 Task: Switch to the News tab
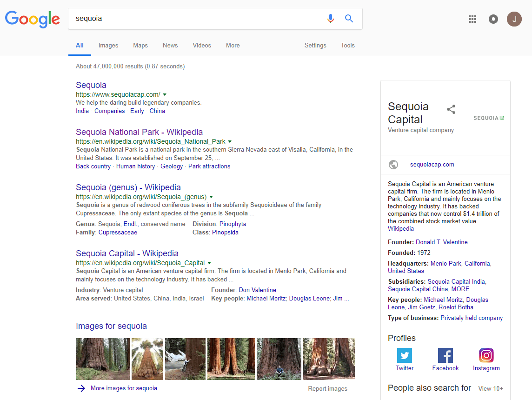point(170,45)
